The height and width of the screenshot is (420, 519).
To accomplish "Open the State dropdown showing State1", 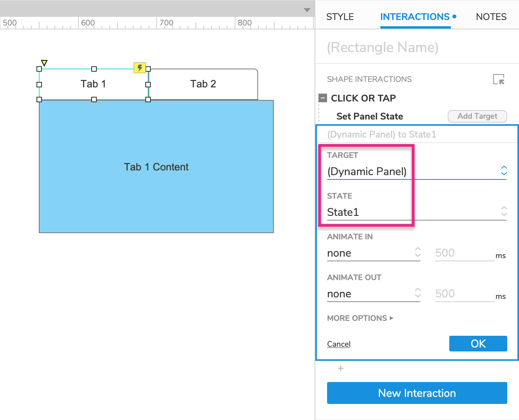I will (x=416, y=212).
